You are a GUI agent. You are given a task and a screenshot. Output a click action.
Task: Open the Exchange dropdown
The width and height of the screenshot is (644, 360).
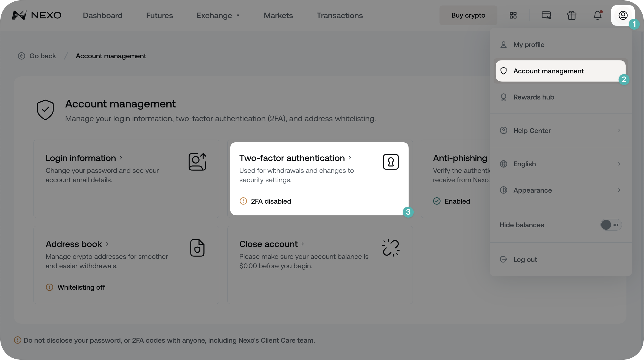[218, 15]
